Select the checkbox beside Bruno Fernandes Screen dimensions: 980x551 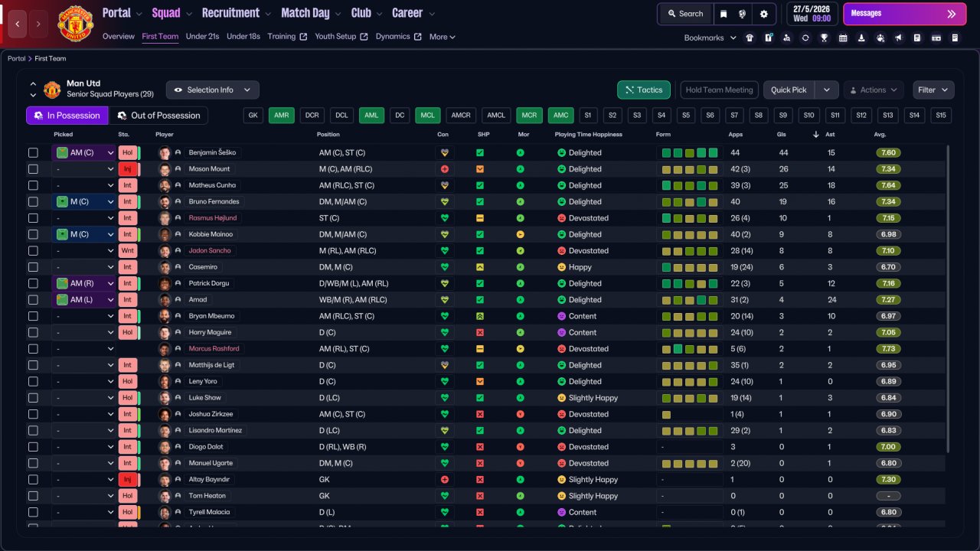[x=33, y=202]
